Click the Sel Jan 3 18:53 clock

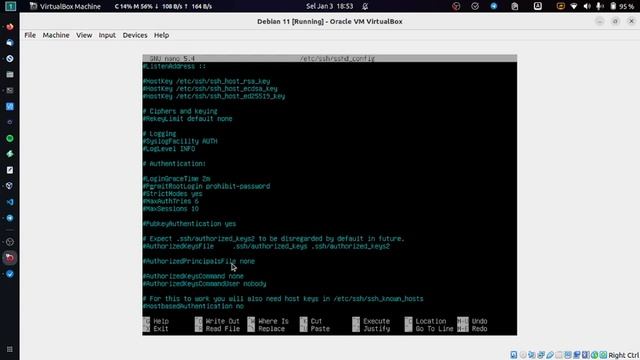coord(329,6)
